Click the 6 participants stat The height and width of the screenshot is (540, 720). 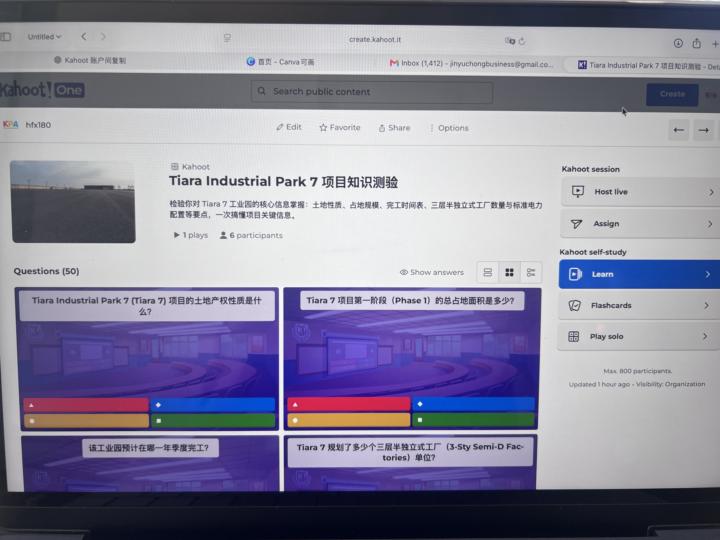point(251,235)
